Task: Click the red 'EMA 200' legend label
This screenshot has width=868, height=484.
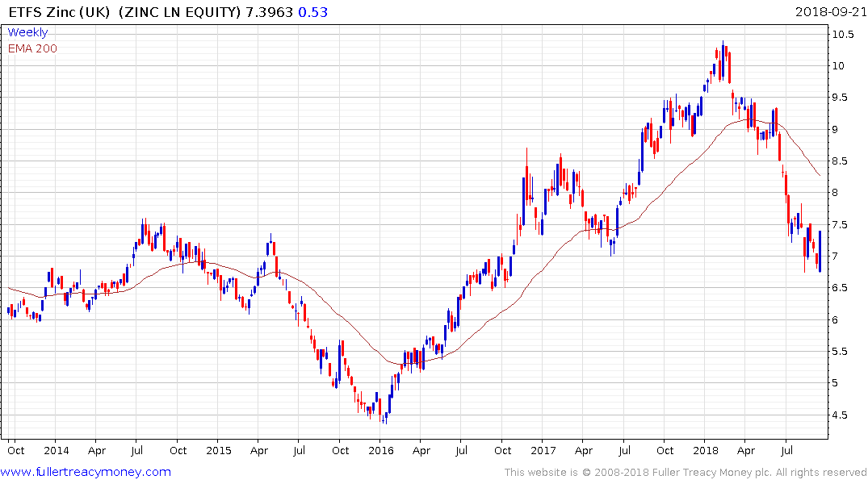Action: [32, 48]
